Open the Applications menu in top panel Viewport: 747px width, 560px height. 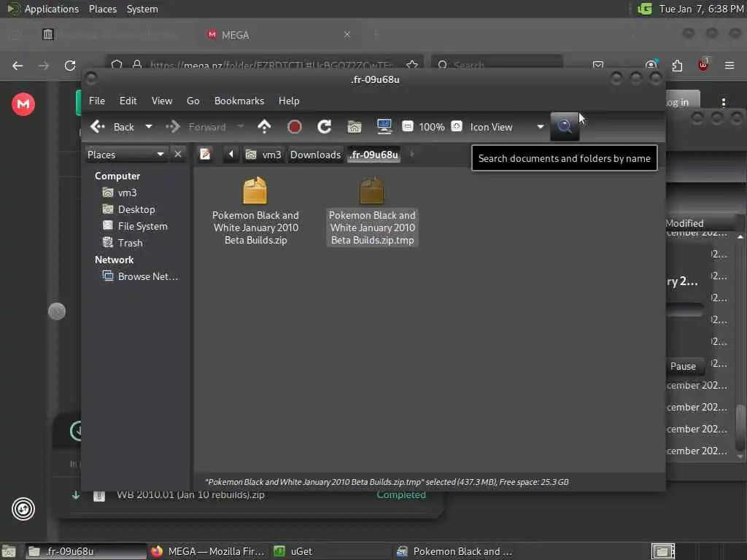click(43, 9)
